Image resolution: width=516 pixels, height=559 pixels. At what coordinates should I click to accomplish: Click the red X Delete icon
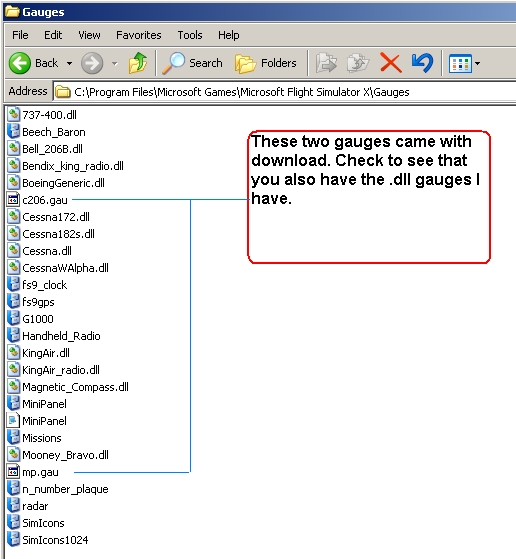click(x=390, y=63)
